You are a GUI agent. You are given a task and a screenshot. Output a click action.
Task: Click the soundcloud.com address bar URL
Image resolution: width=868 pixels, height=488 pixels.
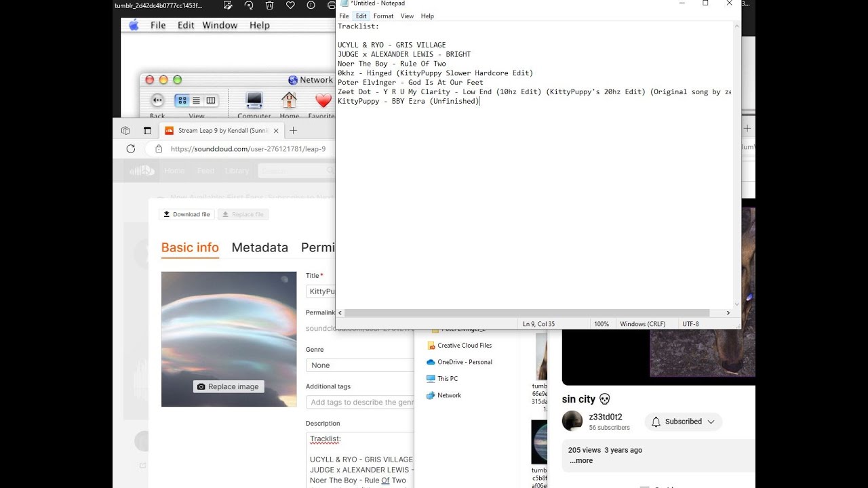tap(248, 149)
